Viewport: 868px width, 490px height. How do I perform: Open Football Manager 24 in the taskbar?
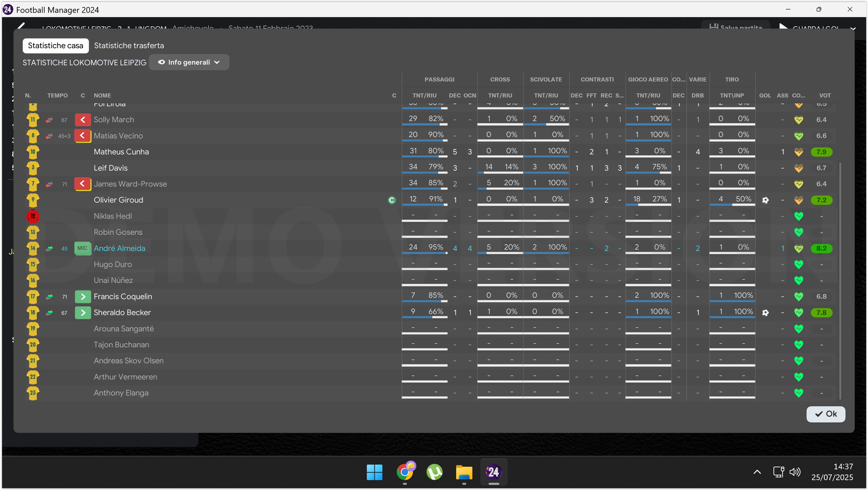tap(494, 472)
